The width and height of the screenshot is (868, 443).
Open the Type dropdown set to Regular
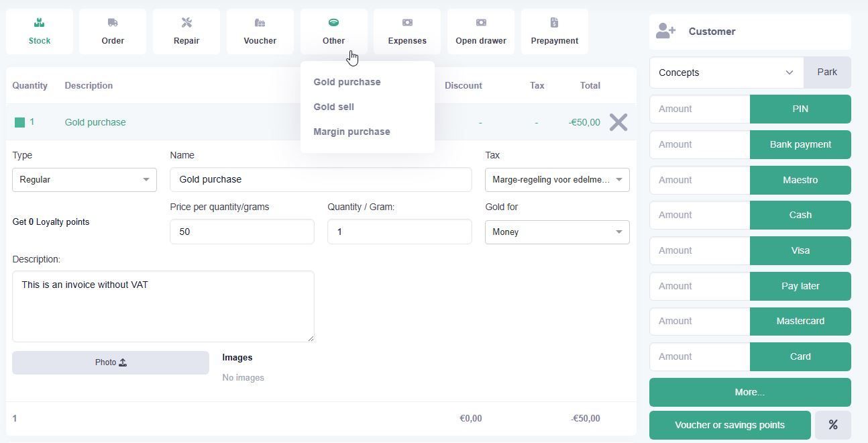click(85, 180)
